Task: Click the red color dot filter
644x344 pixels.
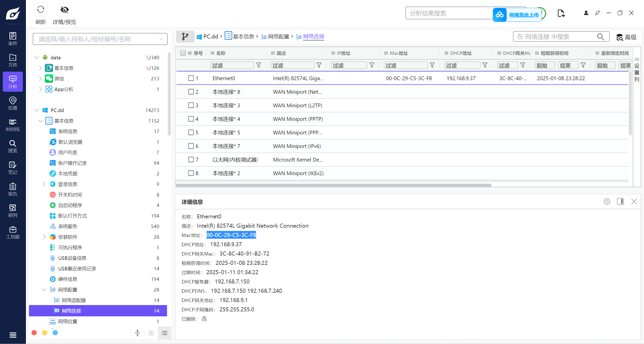Action: point(34,333)
